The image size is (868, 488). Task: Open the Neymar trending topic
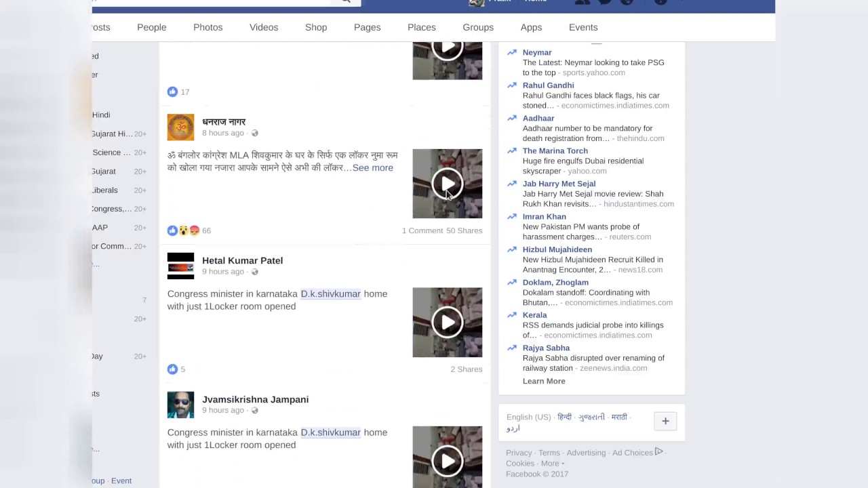click(537, 52)
